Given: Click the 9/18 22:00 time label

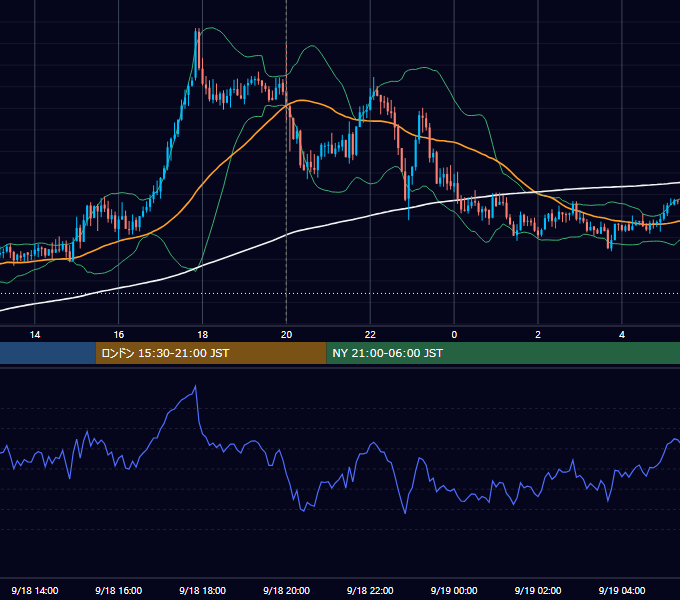Looking at the screenshot, I should click(370, 590).
